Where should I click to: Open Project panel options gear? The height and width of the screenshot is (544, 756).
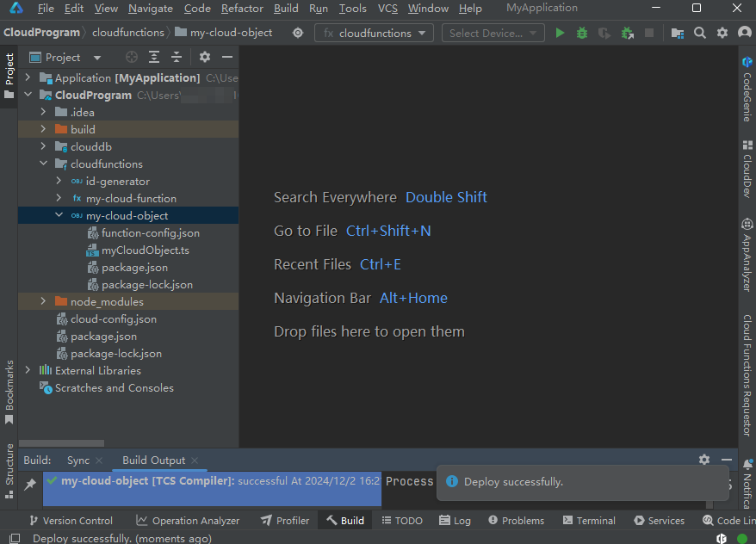pos(205,58)
